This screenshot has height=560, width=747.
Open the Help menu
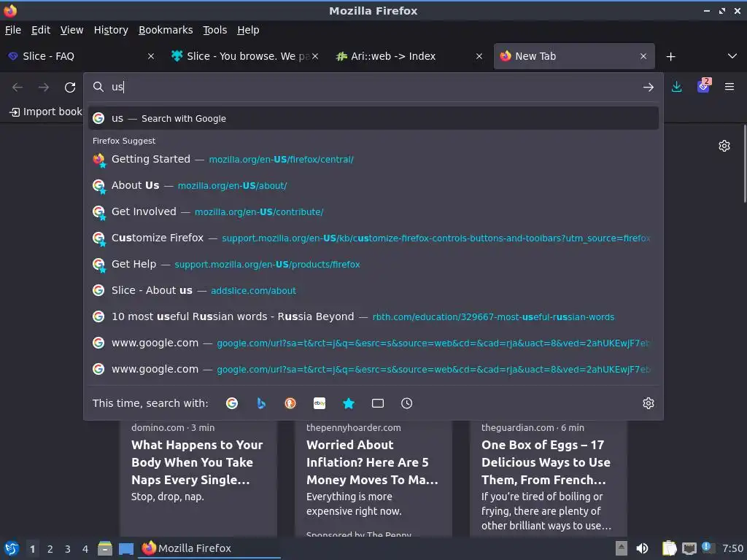[248, 30]
